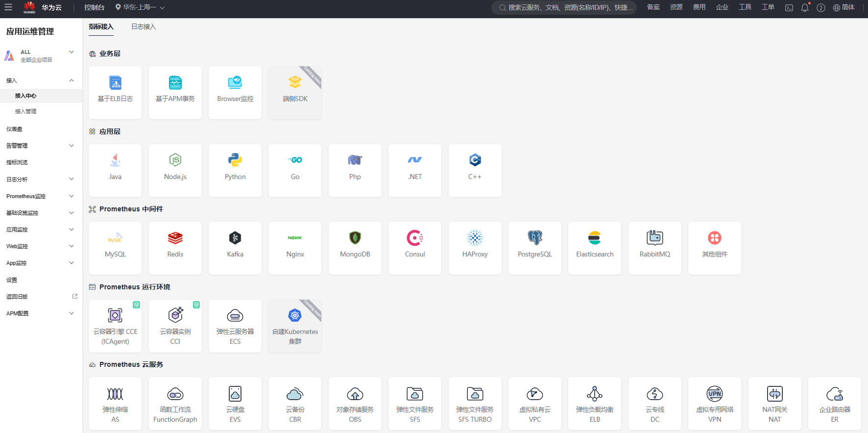Open the 云备份 CBR card
868x433 pixels.
pyautogui.click(x=295, y=404)
